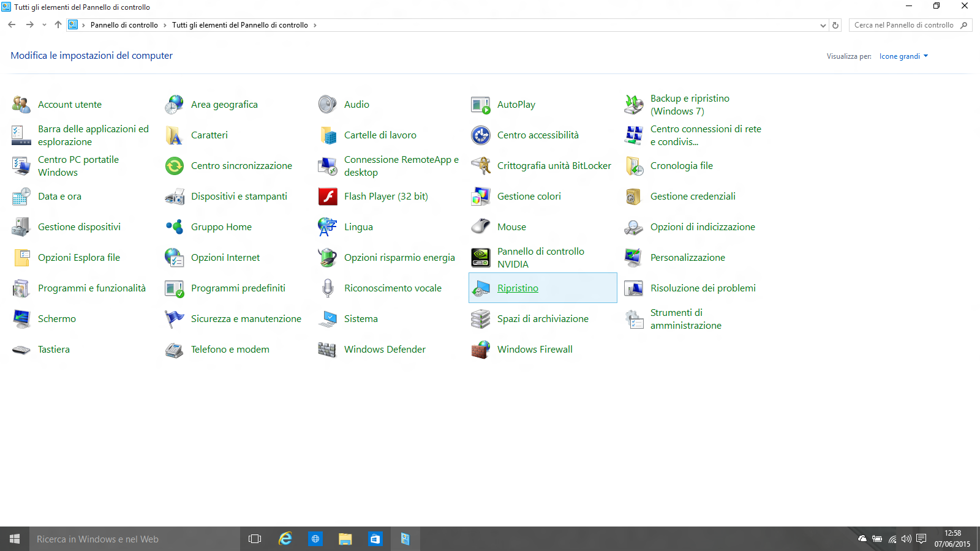Open the Action Center notifications icon
Image resolution: width=980 pixels, height=551 pixels.
click(x=921, y=539)
